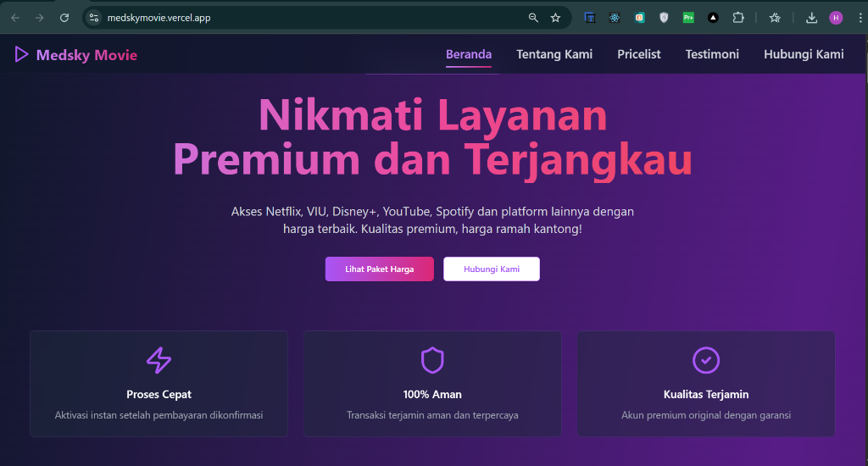Image resolution: width=868 pixels, height=466 pixels.
Task: Click the lightning bolt Proses Cepat icon
Action: pos(159,360)
